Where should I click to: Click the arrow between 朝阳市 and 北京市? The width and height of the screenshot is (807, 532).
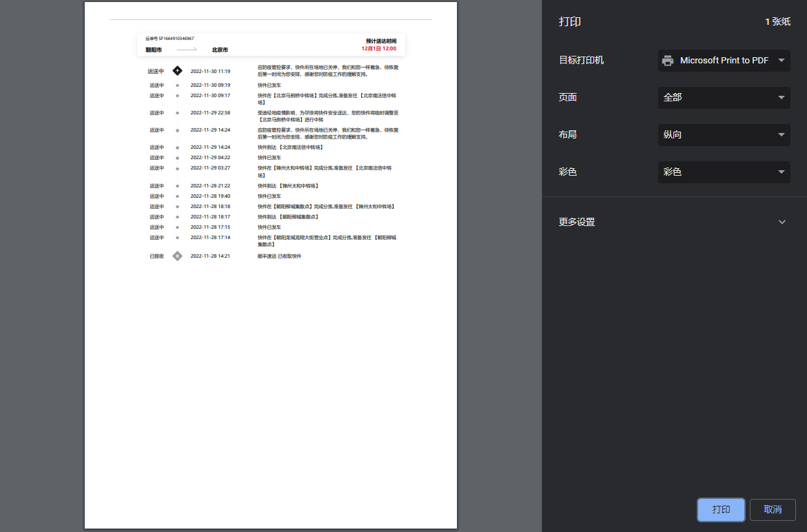187,50
